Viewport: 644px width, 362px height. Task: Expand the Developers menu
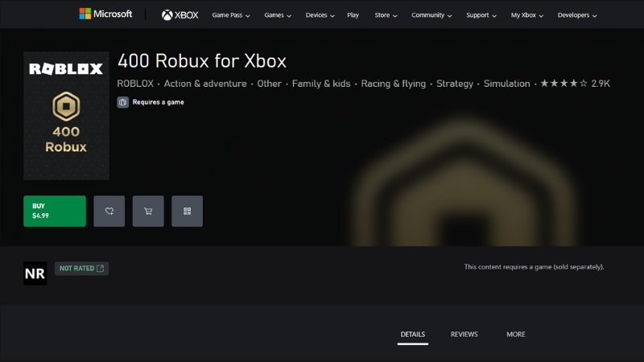pyautogui.click(x=577, y=15)
